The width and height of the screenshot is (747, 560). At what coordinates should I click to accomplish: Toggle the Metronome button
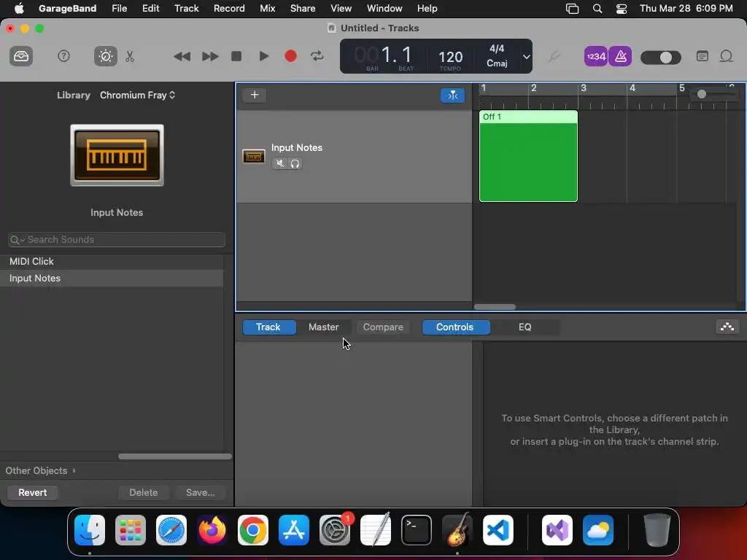point(620,57)
